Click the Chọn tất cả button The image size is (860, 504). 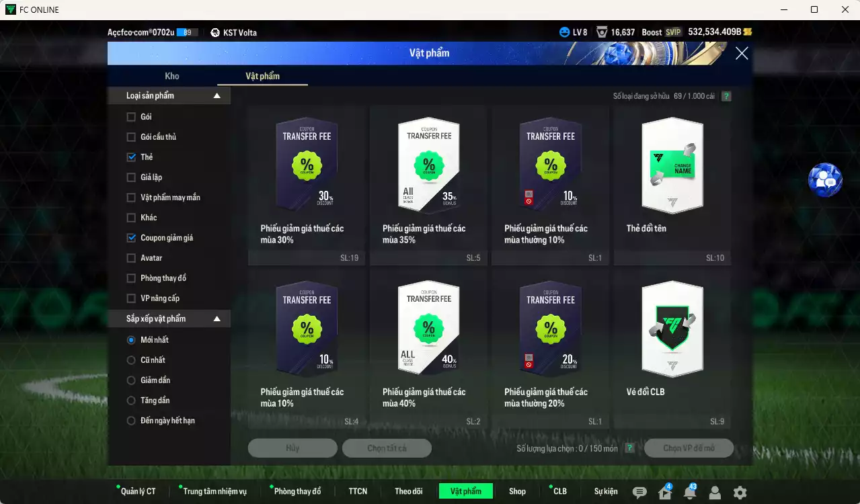pyautogui.click(x=387, y=448)
